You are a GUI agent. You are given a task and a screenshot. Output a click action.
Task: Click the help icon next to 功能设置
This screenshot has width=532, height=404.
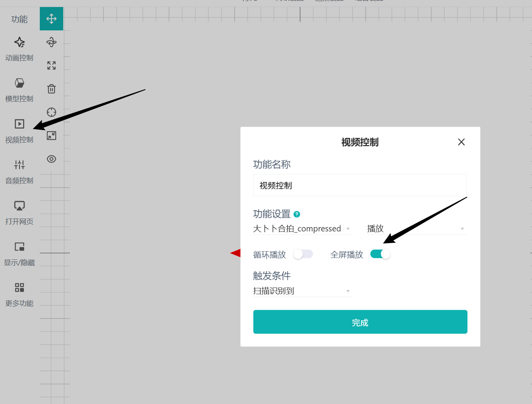297,214
